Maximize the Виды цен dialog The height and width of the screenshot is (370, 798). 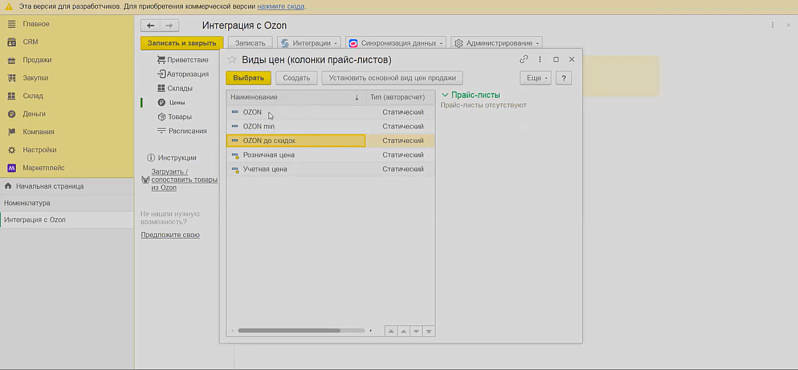(x=556, y=60)
